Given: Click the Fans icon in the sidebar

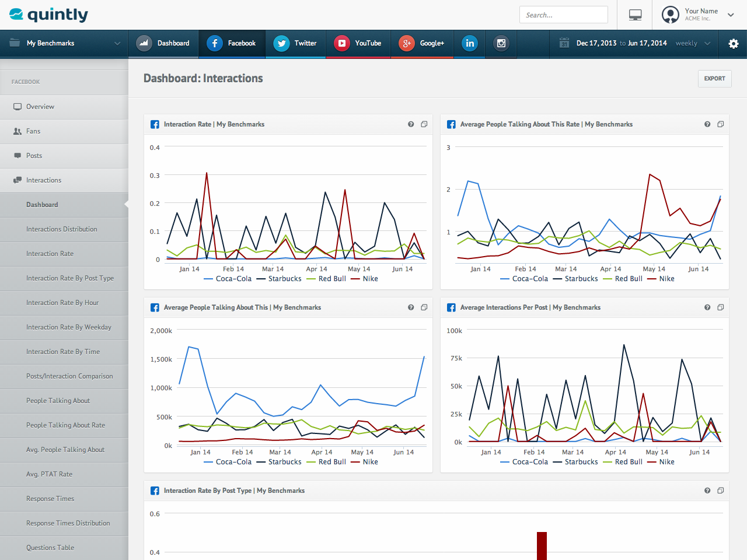Looking at the screenshot, I should pyautogui.click(x=17, y=131).
